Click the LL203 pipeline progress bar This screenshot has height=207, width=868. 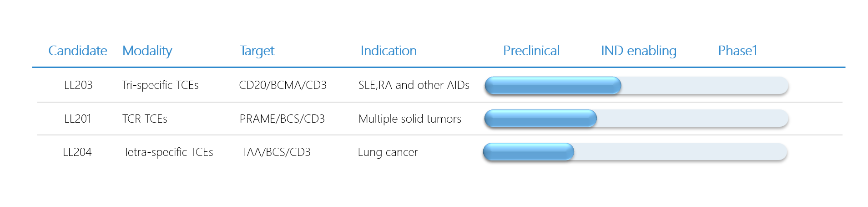[x=636, y=86]
